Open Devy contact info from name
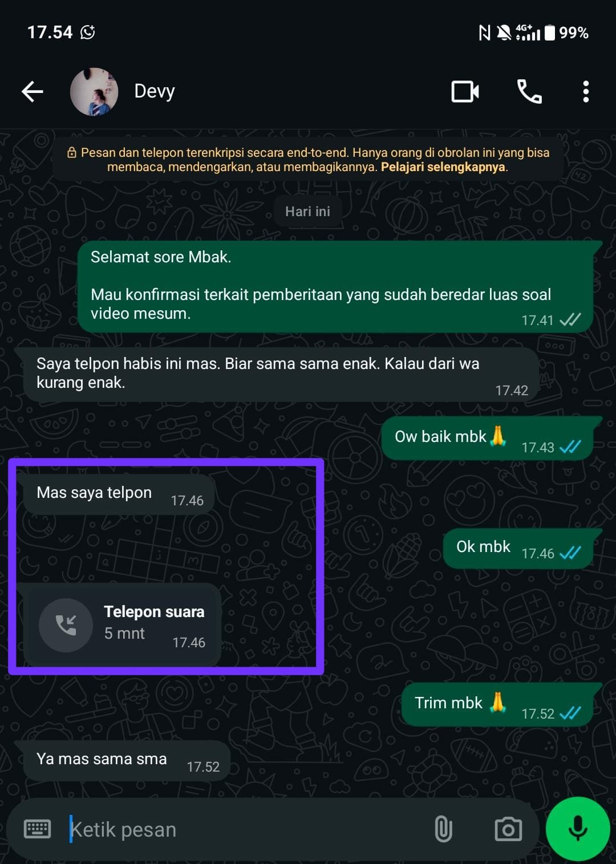 [x=155, y=91]
